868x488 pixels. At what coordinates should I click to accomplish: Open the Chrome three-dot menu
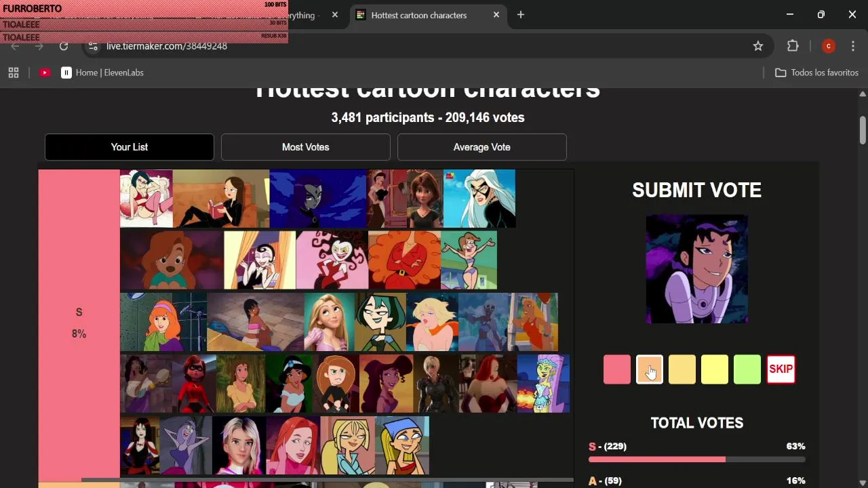point(853,46)
